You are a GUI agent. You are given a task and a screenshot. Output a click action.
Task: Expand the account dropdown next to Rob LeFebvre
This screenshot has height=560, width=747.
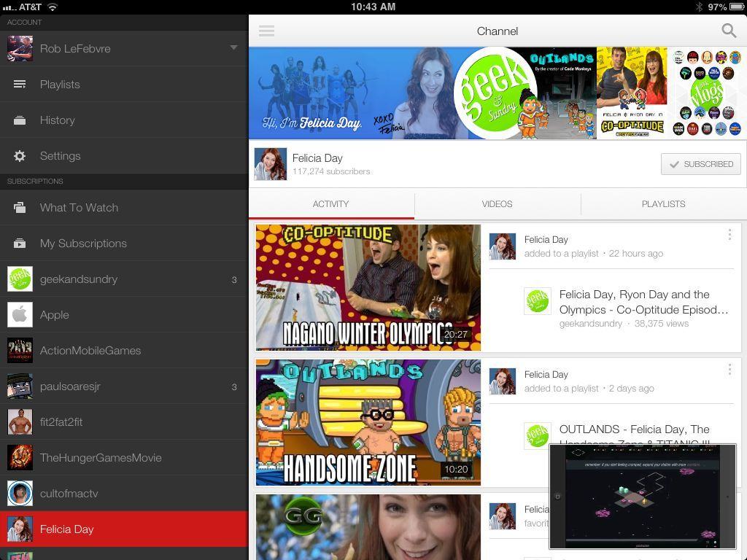[233, 48]
